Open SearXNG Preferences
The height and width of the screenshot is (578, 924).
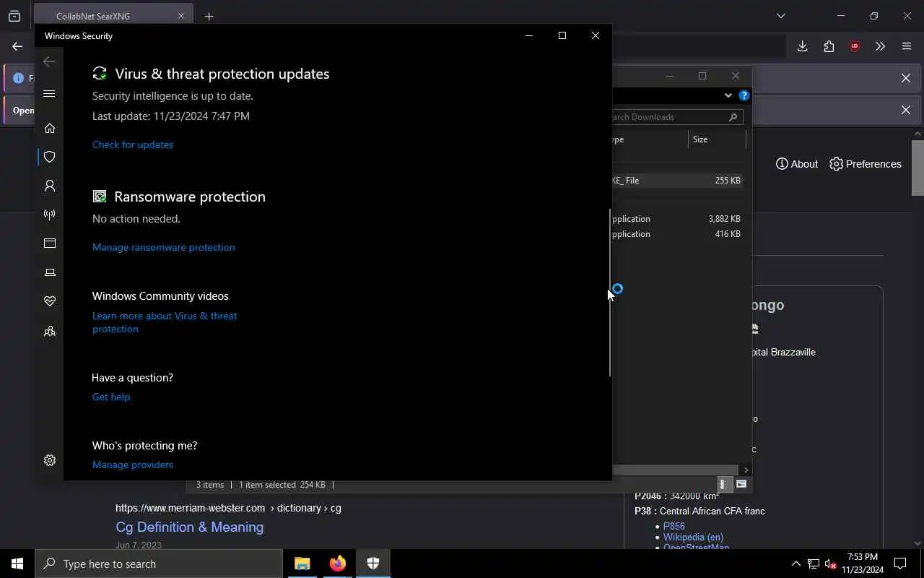[x=866, y=164]
